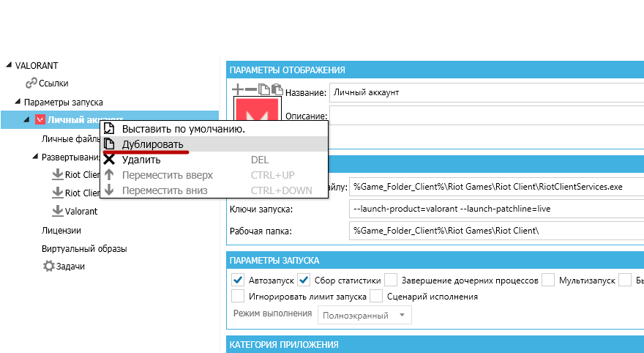Viewport: 644px width, 353px height.
Task: Collapse the Развертывание tree node
Action: pyautogui.click(x=35, y=157)
